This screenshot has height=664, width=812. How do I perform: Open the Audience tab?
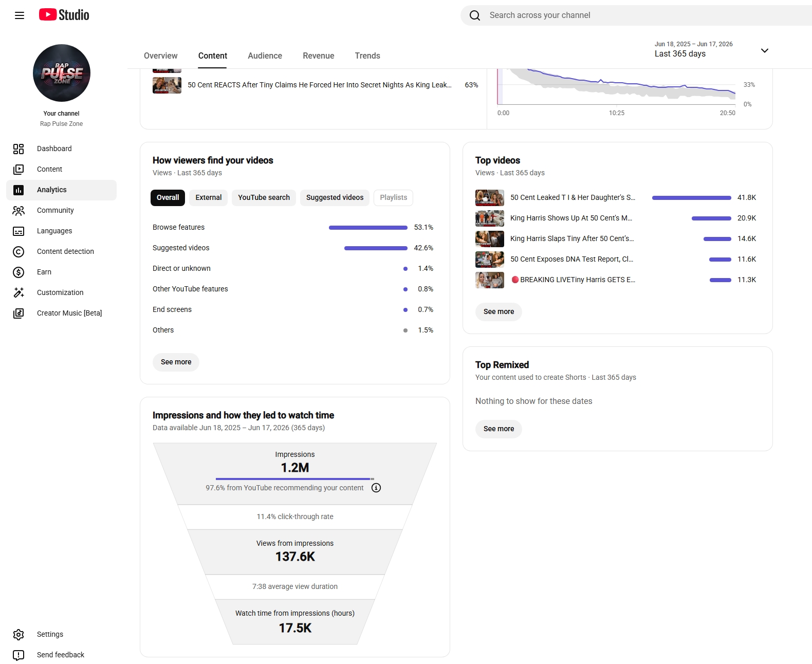pyautogui.click(x=265, y=56)
